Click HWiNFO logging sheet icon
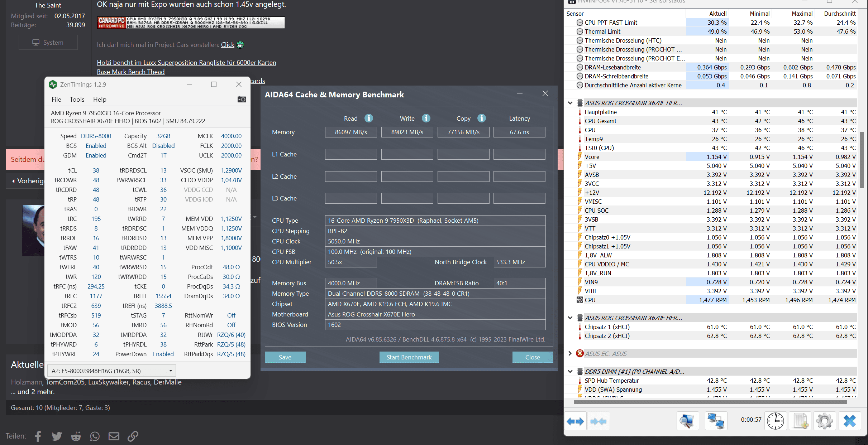The height and width of the screenshot is (445, 868). pos(800,421)
